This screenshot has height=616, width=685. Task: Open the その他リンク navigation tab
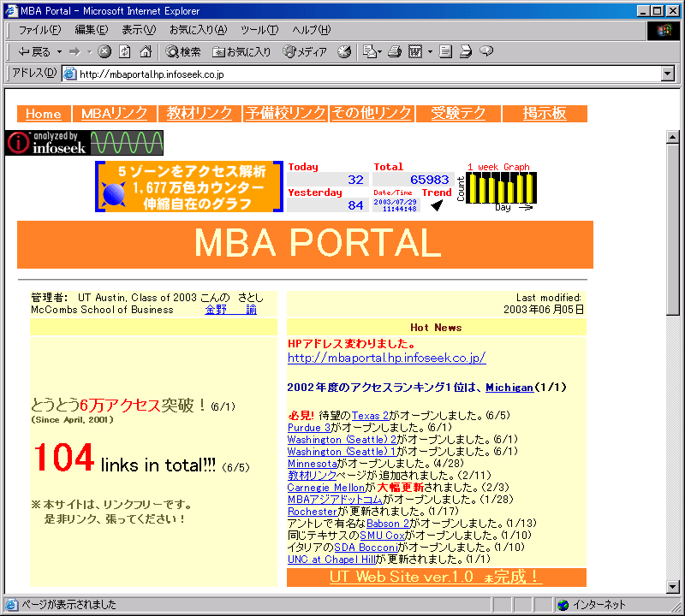pos(372,114)
